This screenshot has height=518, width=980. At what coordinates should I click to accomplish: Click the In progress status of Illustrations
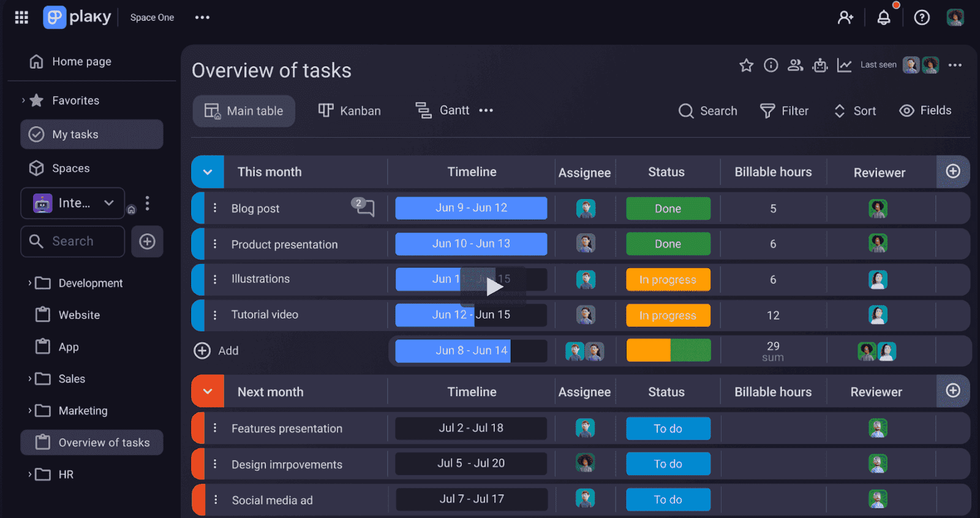point(668,280)
